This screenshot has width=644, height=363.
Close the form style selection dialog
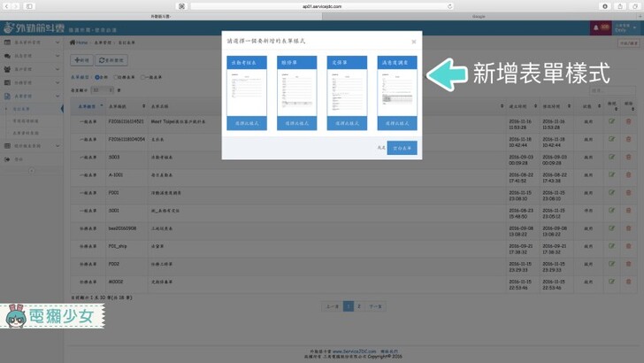click(x=413, y=42)
